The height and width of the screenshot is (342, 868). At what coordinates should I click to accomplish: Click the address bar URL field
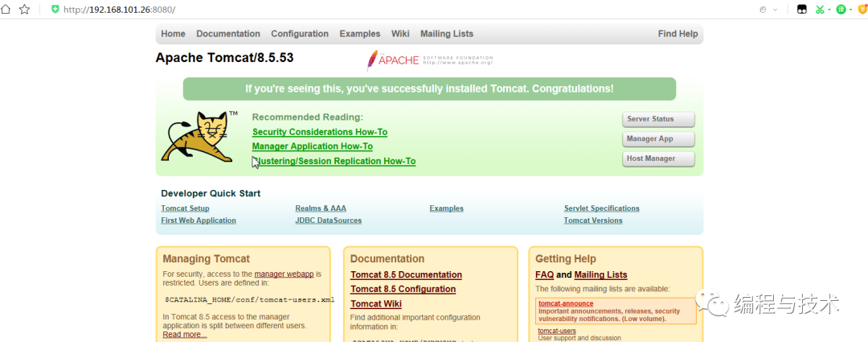coord(120,10)
